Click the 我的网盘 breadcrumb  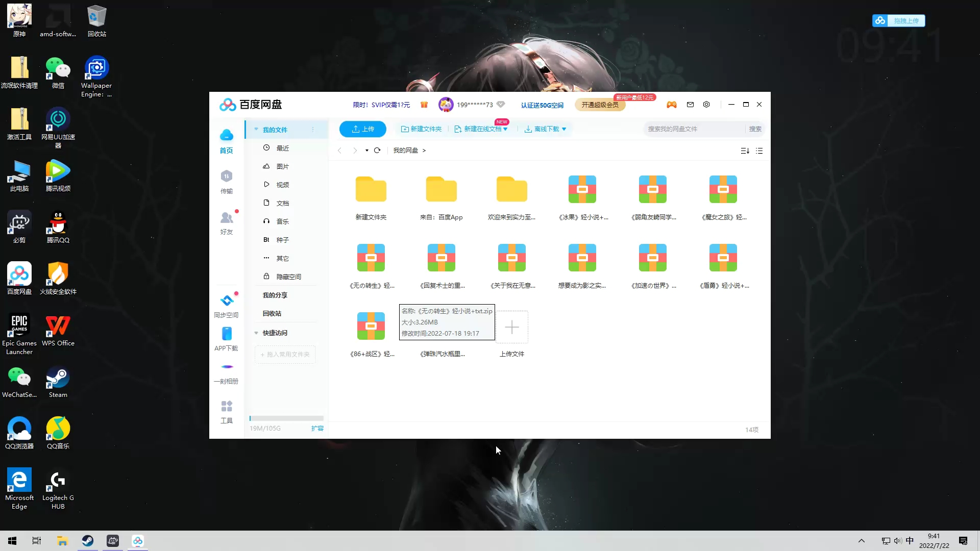(405, 151)
